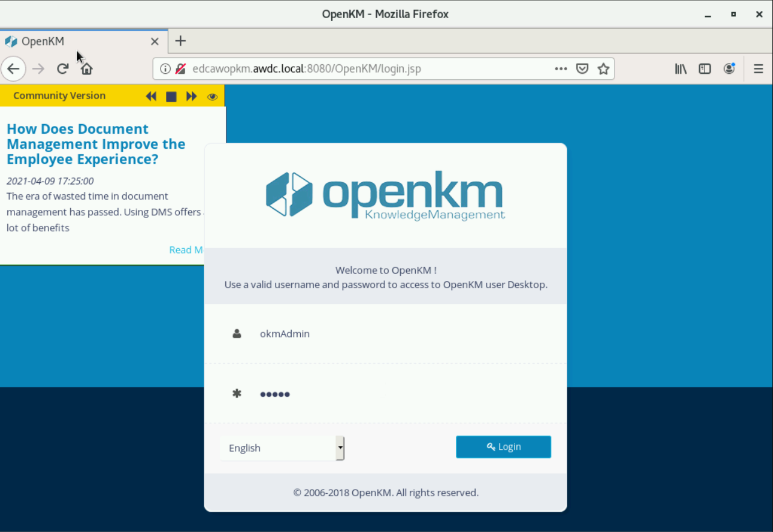Stop the news ticker with square icon
Image resolution: width=773 pixels, height=532 pixels.
point(171,96)
